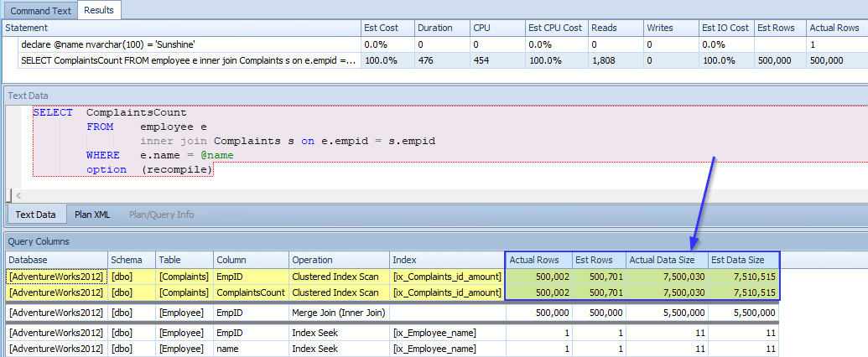The height and width of the screenshot is (357, 868).
Task: Open the Plan/Query Info tab
Action: [161, 215]
